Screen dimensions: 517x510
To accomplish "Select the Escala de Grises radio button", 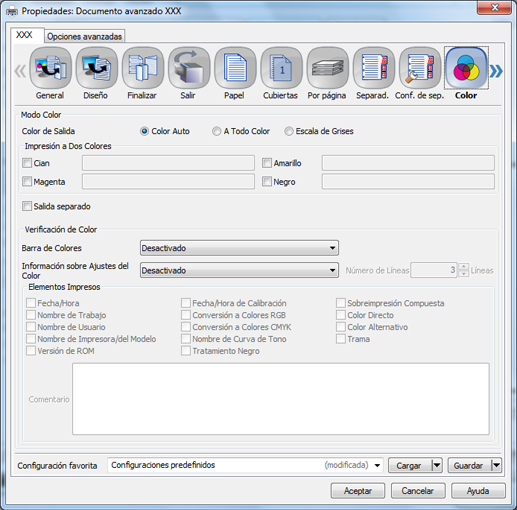I will click(289, 131).
